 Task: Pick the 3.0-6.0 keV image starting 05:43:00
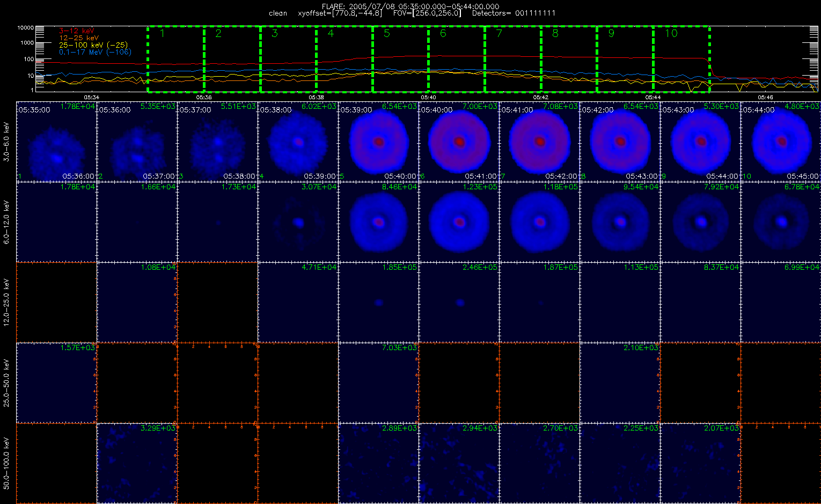(x=701, y=142)
